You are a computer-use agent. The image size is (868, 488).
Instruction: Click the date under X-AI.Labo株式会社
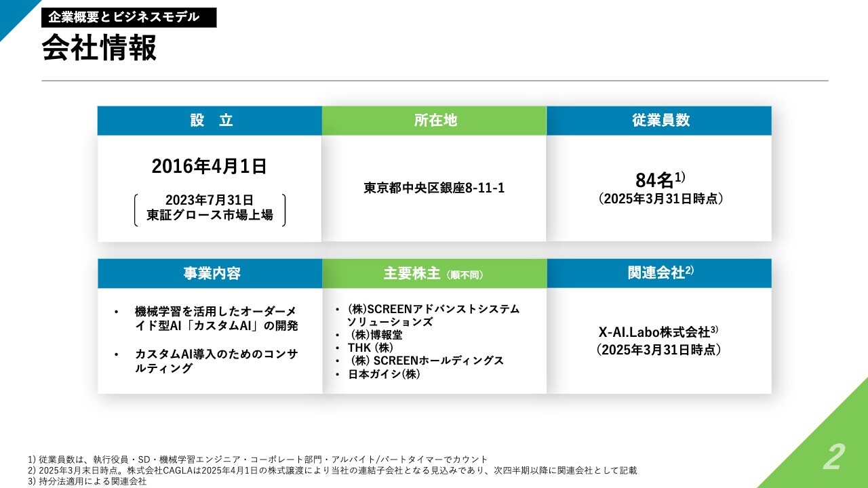click(659, 350)
